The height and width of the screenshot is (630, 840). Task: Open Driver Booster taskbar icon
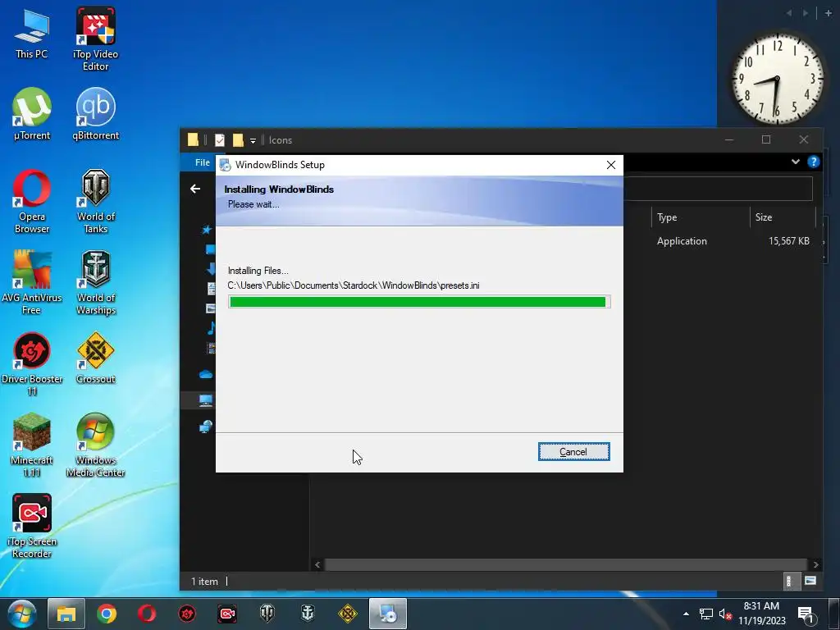pyautogui.click(x=187, y=614)
